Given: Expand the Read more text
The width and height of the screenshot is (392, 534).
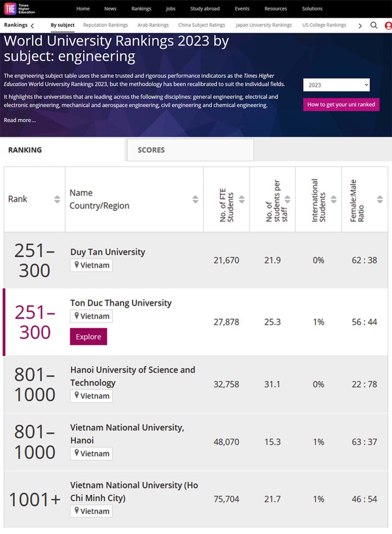Looking at the screenshot, I should pos(20,120).
